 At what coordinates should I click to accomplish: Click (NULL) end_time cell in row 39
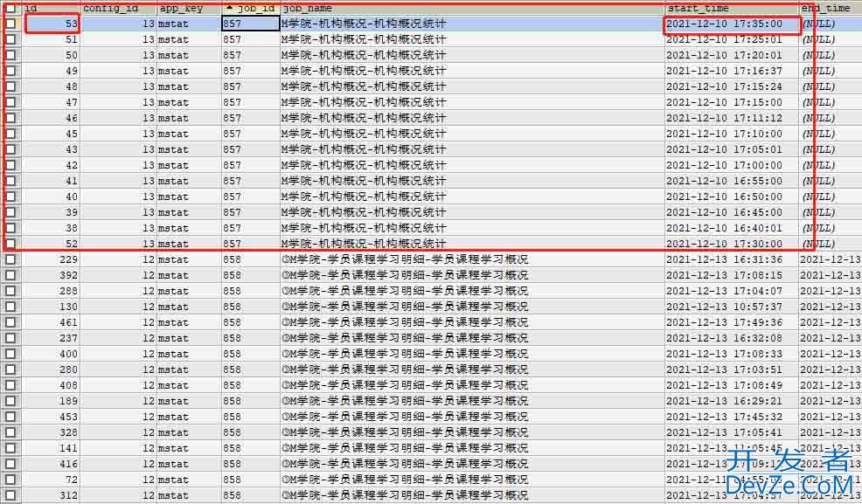tap(831, 212)
